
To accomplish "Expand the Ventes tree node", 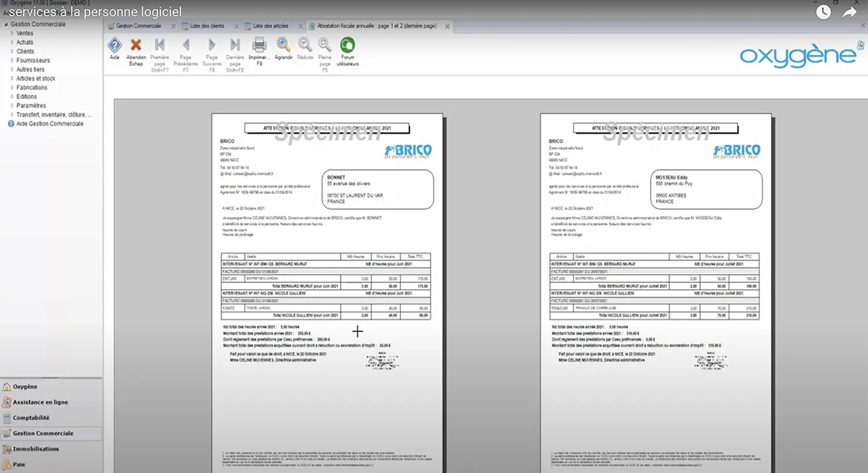I will tap(12, 33).
